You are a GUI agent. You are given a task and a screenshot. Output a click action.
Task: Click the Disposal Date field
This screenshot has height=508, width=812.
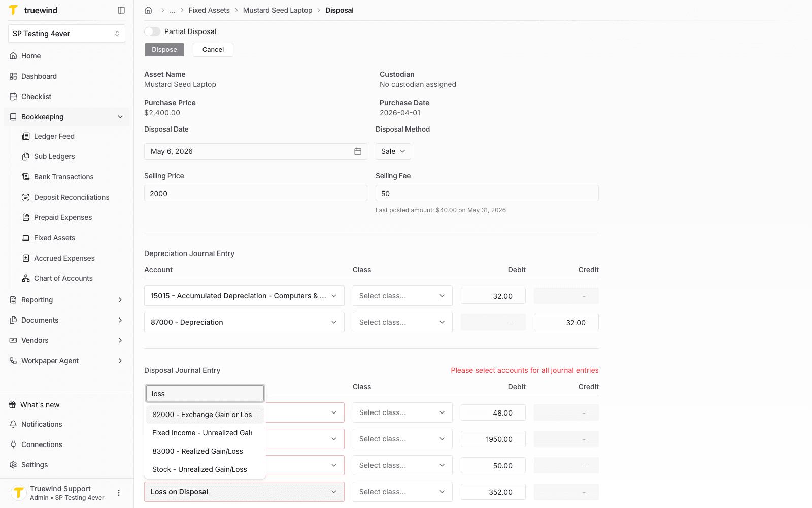tap(256, 151)
